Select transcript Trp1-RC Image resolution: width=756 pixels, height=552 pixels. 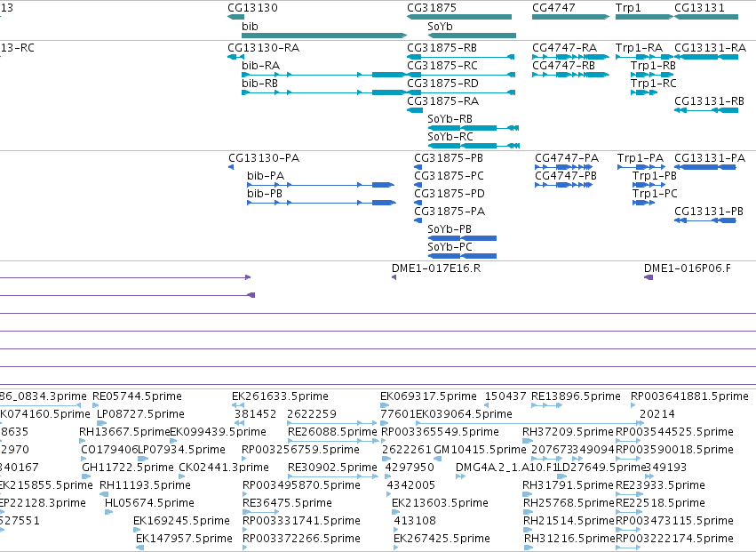[644, 92]
